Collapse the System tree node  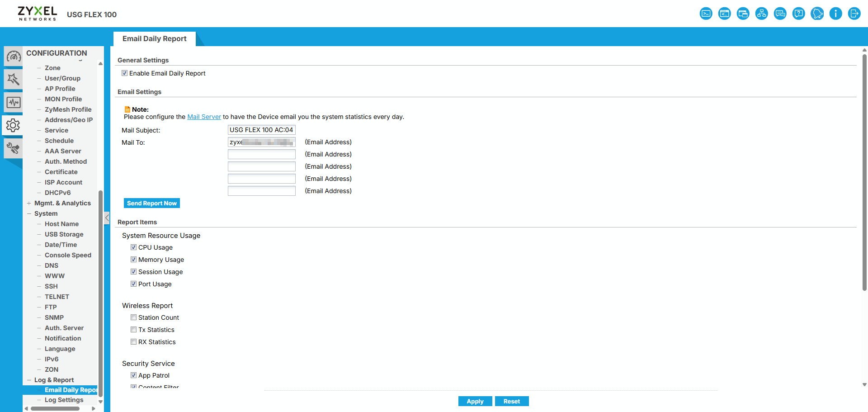[x=29, y=213]
